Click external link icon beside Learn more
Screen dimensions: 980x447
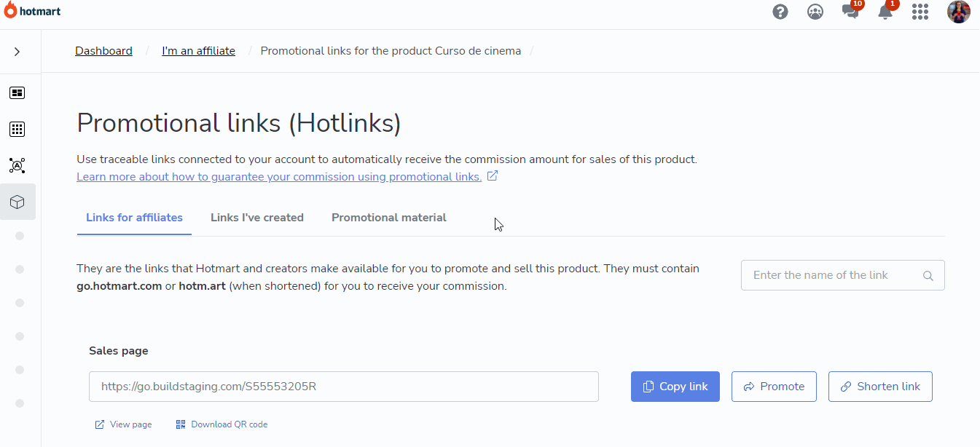493,176
